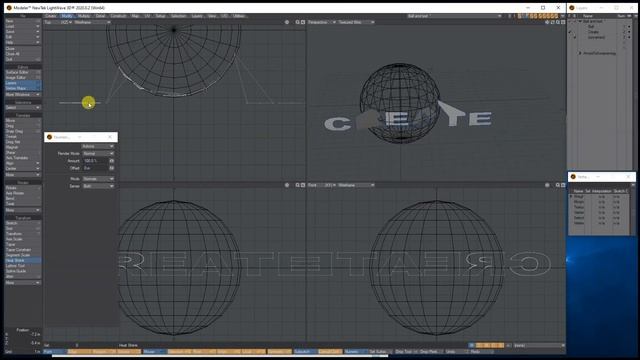Screen dimensions: 640x360
Task: Click the Amount field in Numeric panel
Action: [96, 161]
